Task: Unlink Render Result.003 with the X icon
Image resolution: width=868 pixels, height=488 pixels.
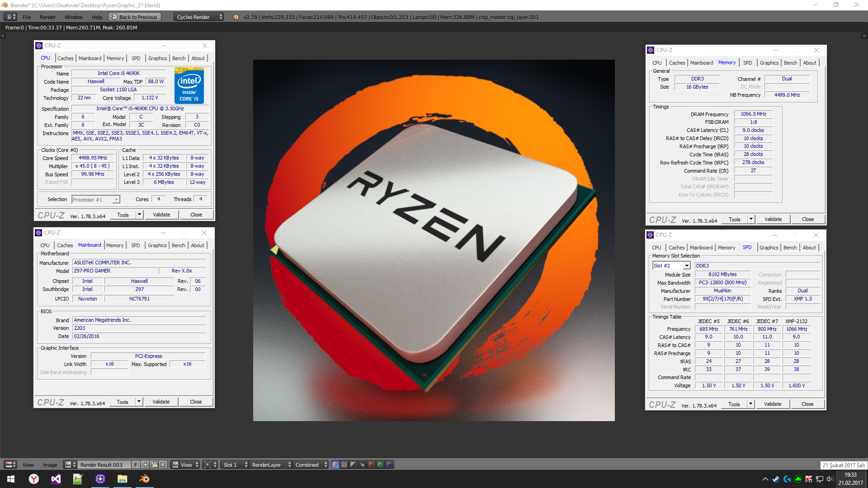Action: tap(163, 465)
